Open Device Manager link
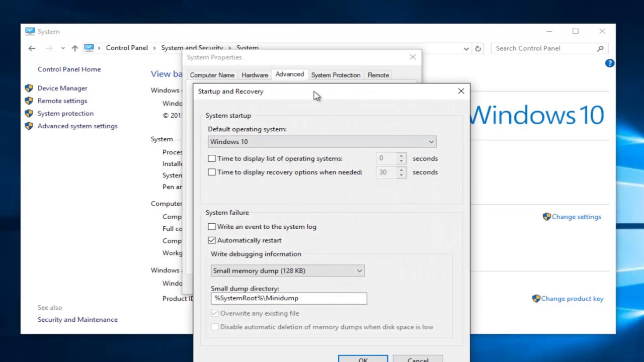Viewport: 644px width, 362px height. click(x=62, y=88)
